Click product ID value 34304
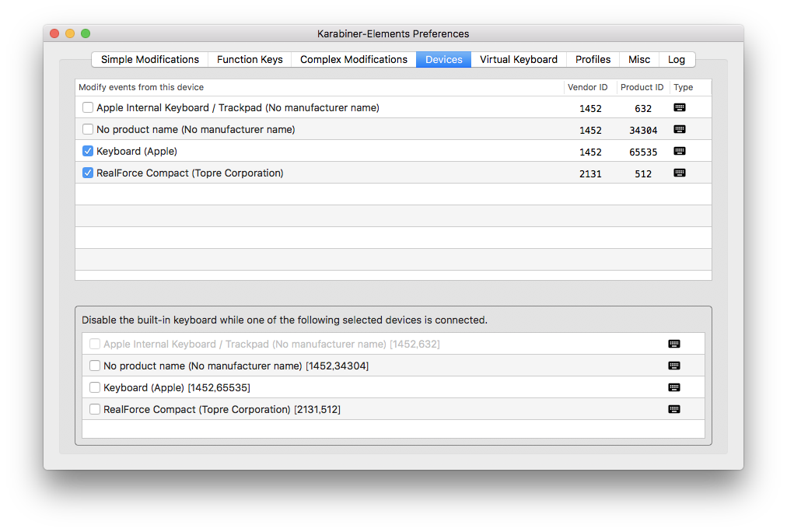The width and height of the screenshot is (787, 532). click(643, 131)
